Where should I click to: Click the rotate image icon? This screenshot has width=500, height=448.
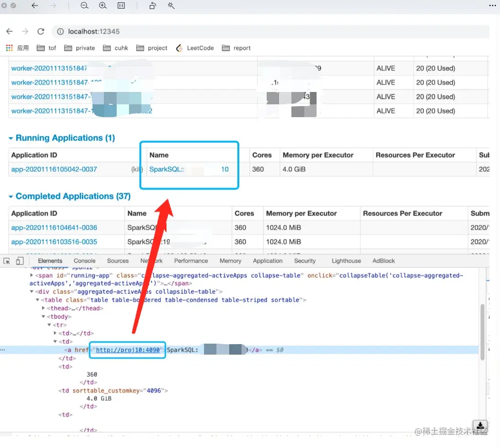(x=153, y=5)
